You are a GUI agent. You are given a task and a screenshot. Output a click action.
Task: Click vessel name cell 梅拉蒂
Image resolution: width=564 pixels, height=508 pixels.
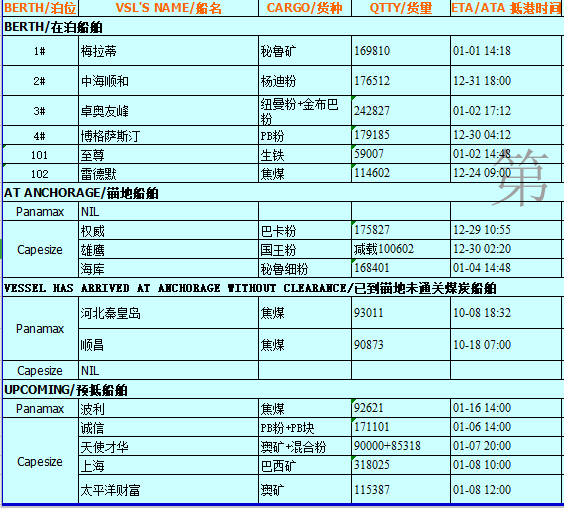(168, 51)
